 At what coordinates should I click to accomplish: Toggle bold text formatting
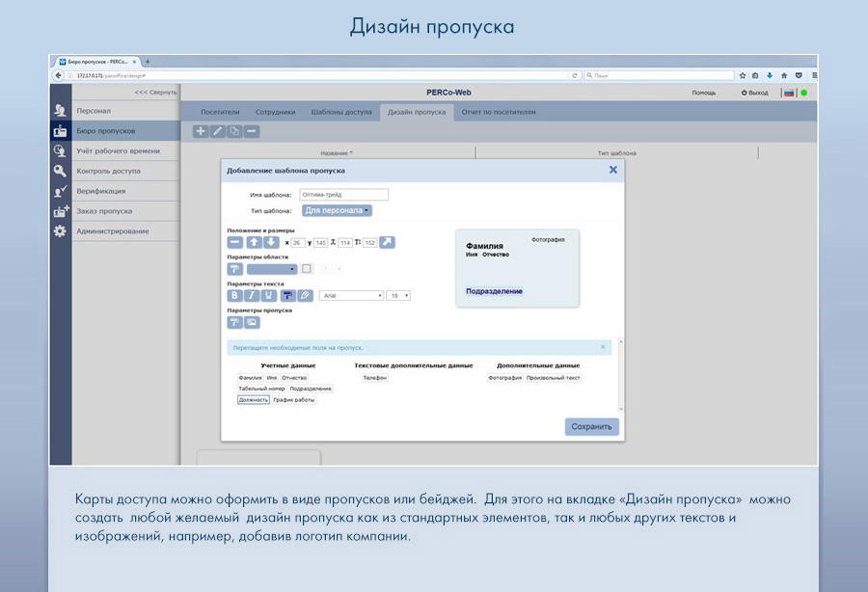(234, 296)
